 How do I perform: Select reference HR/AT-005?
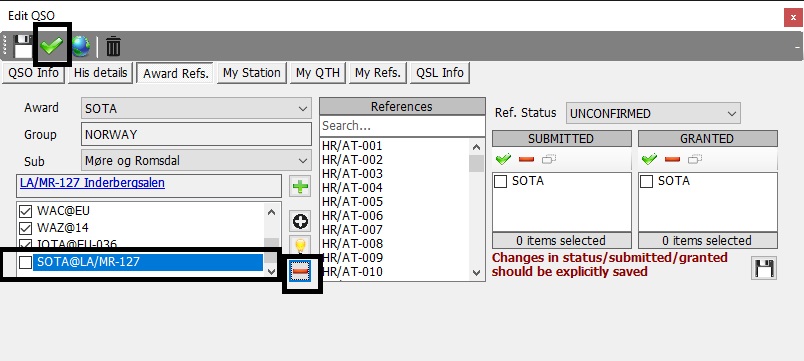(x=352, y=202)
